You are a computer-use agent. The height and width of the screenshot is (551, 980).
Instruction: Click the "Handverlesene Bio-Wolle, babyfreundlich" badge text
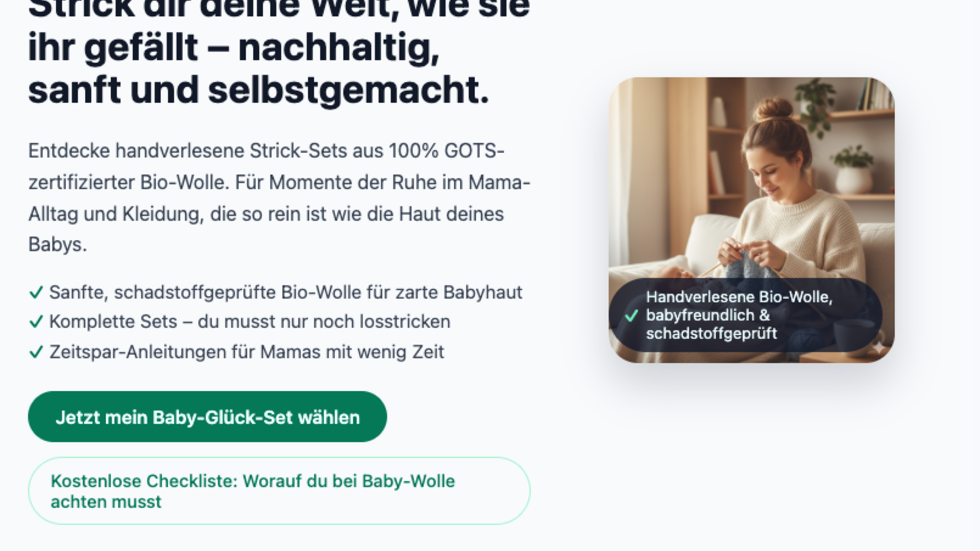[x=739, y=315]
